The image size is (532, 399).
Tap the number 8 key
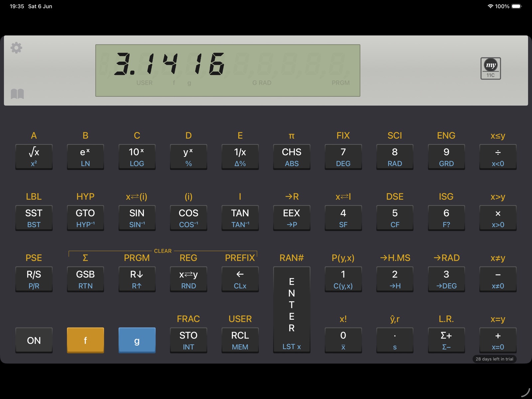(x=395, y=157)
